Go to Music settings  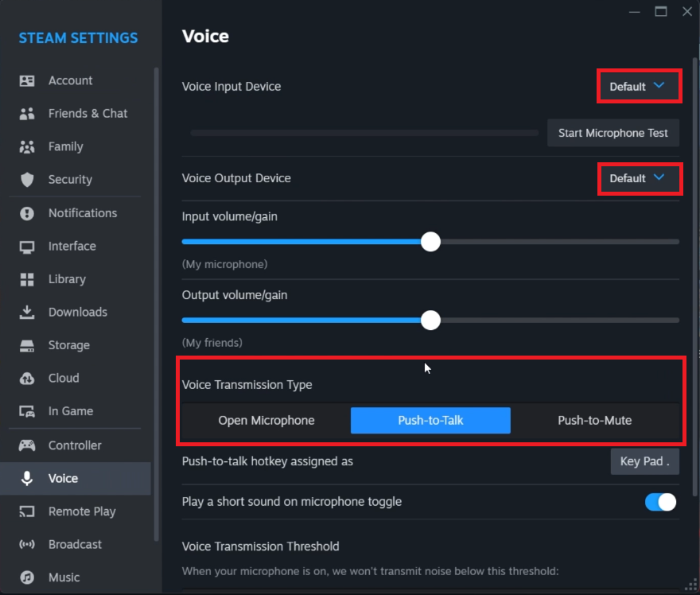pyautogui.click(x=64, y=577)
